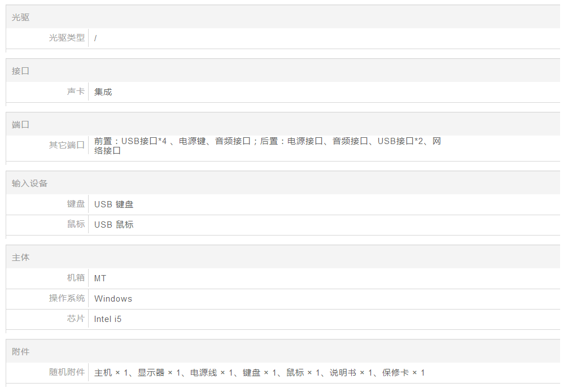Click the 光驱 section header
Viewport: 568px width, 392px height.
pyautogui.click(x=21, y=18)
